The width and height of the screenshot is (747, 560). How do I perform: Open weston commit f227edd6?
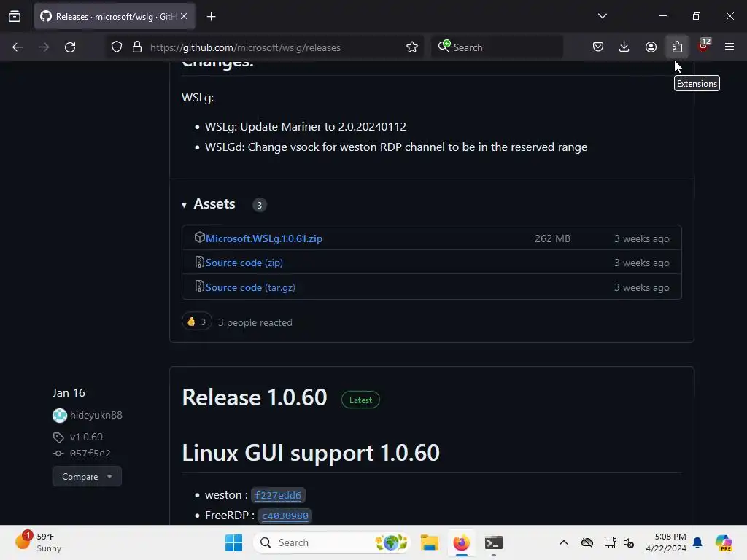click(x=278, y=496)
